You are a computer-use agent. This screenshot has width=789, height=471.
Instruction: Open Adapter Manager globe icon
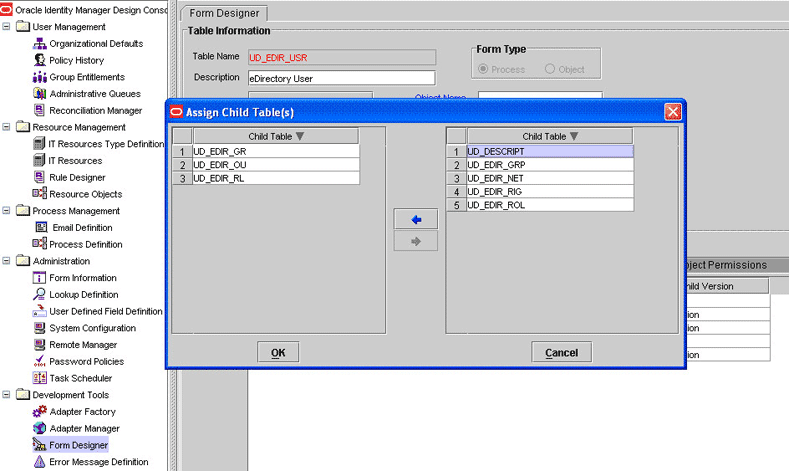click(x=39, y=428)
